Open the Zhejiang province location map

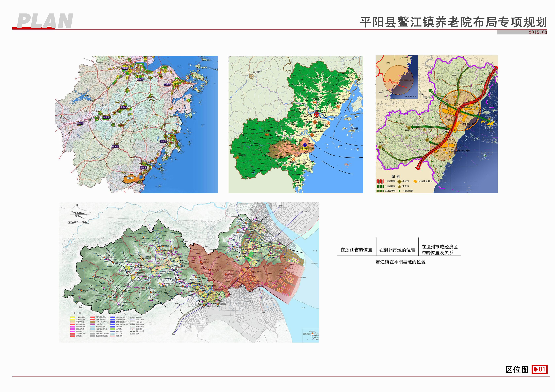coord(137,124)
